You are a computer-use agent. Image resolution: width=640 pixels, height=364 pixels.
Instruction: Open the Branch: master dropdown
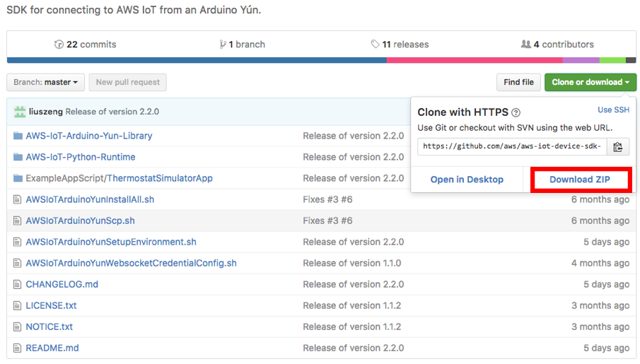click(x=45, y=82)
